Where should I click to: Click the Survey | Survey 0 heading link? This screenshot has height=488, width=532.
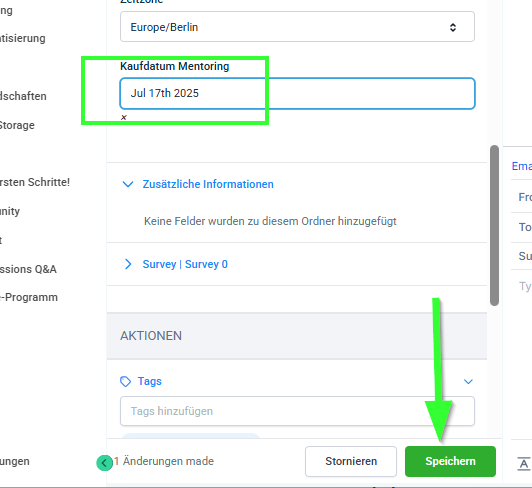[x=185, y=264]
